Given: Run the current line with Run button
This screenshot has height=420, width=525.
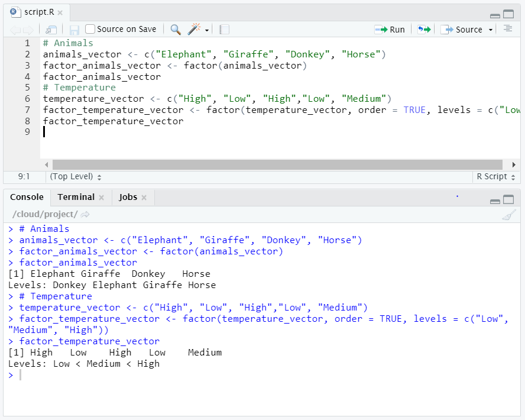Looking at the screenshot, I should pos(390,30).
